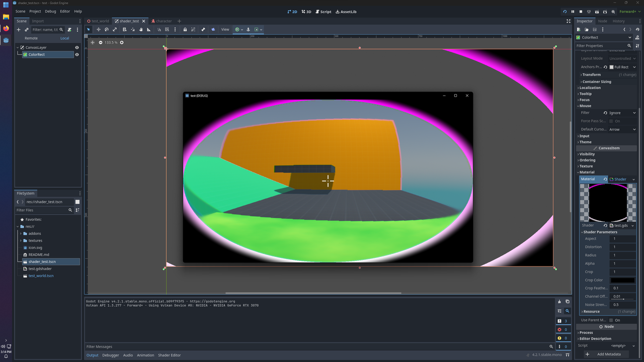The width and height of the screenshot is (644, 362).
Task: Stop the running project
Action: pos(581,12)
